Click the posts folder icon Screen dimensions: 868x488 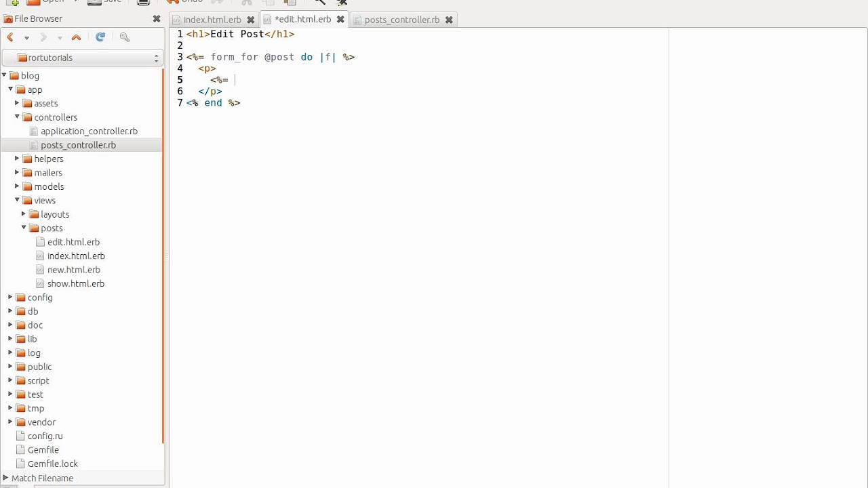(x=35, y=228)
